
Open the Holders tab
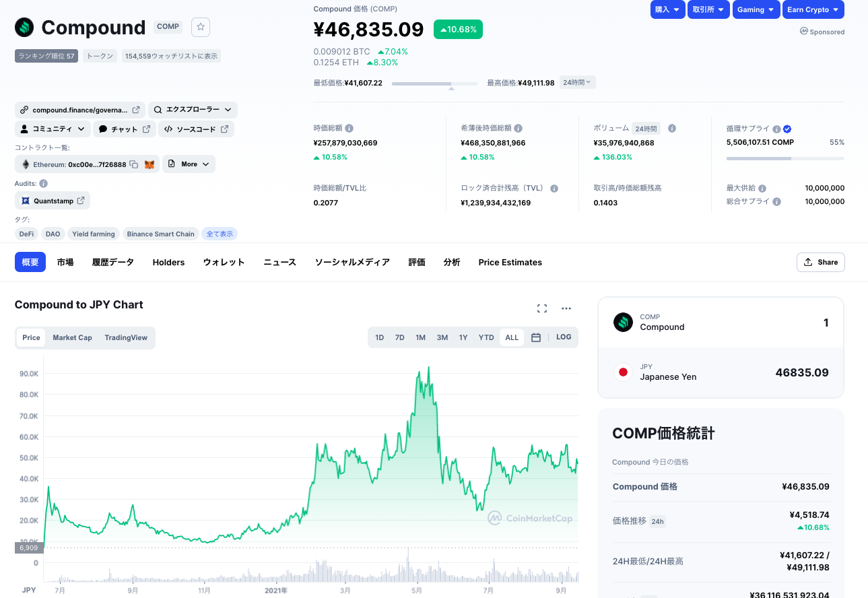[168, 262]
